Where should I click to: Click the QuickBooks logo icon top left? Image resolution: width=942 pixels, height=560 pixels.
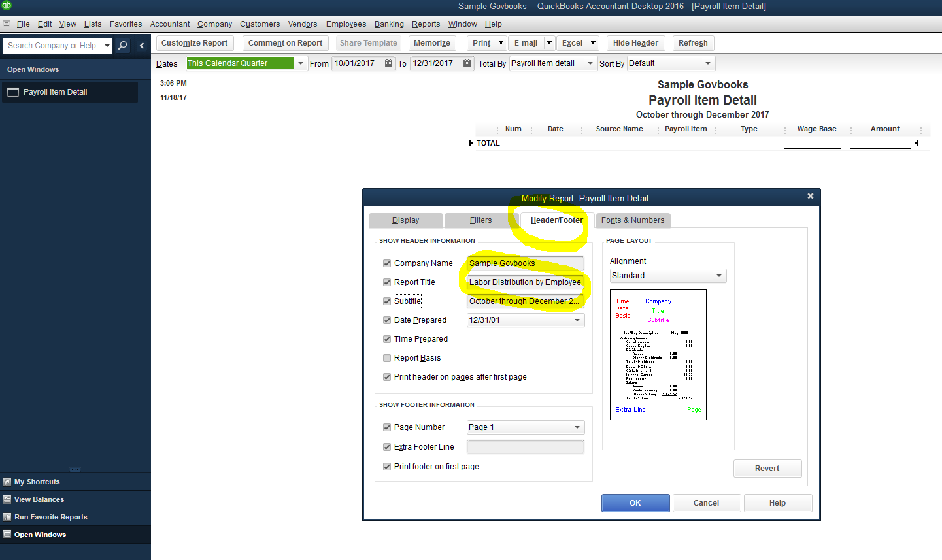[7, 6]
